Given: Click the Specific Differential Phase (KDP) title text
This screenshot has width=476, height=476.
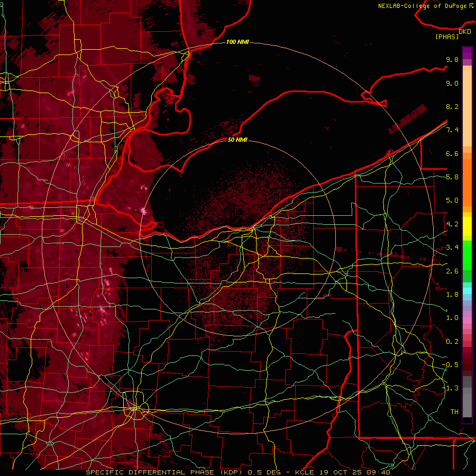Looking at the screenshot, I should [165, 472].
